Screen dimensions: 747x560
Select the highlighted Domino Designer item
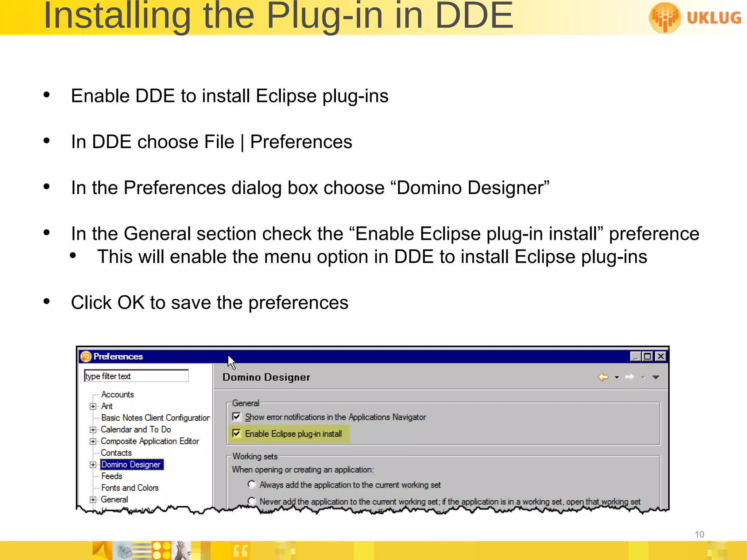click(131, 464)
